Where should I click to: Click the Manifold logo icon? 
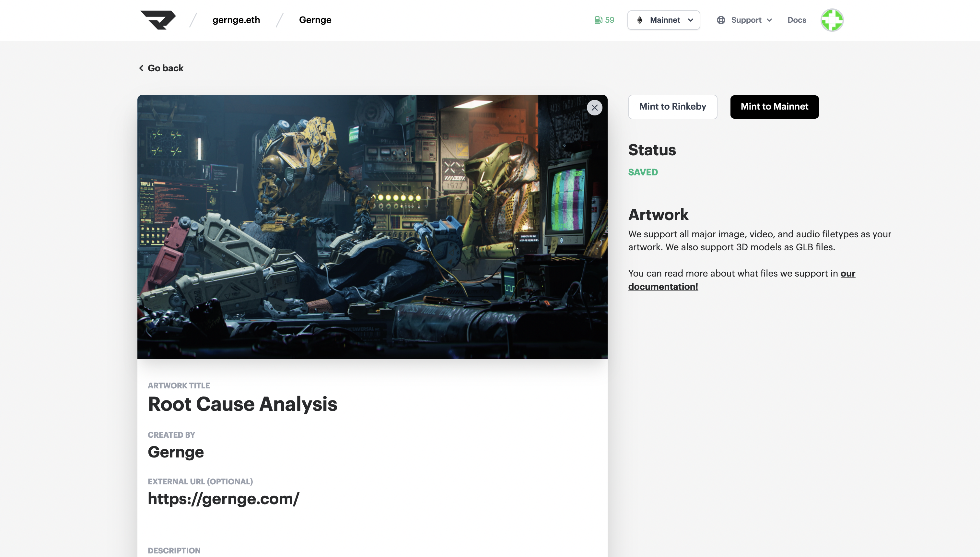pos(158,20)
